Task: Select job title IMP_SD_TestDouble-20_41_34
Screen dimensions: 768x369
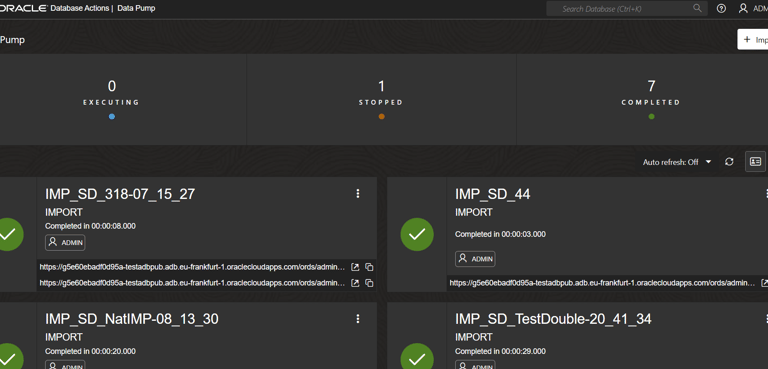Action: point(553,319)
